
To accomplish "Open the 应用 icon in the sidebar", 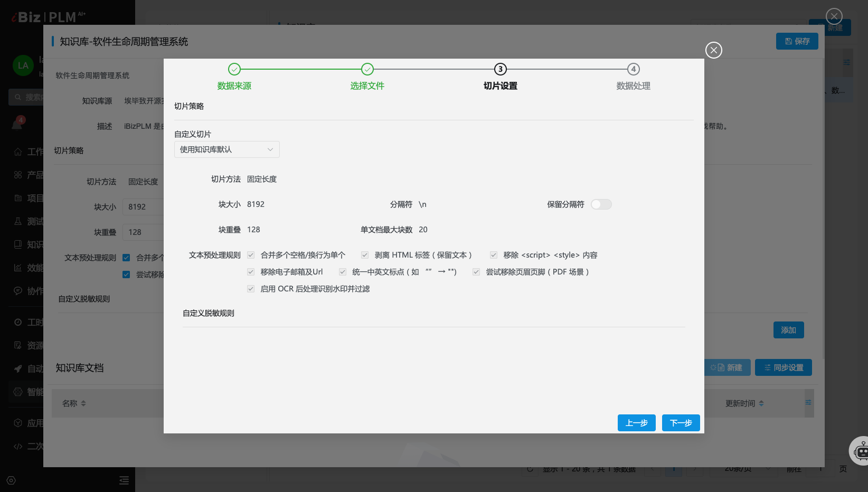I will pos(18,423).
